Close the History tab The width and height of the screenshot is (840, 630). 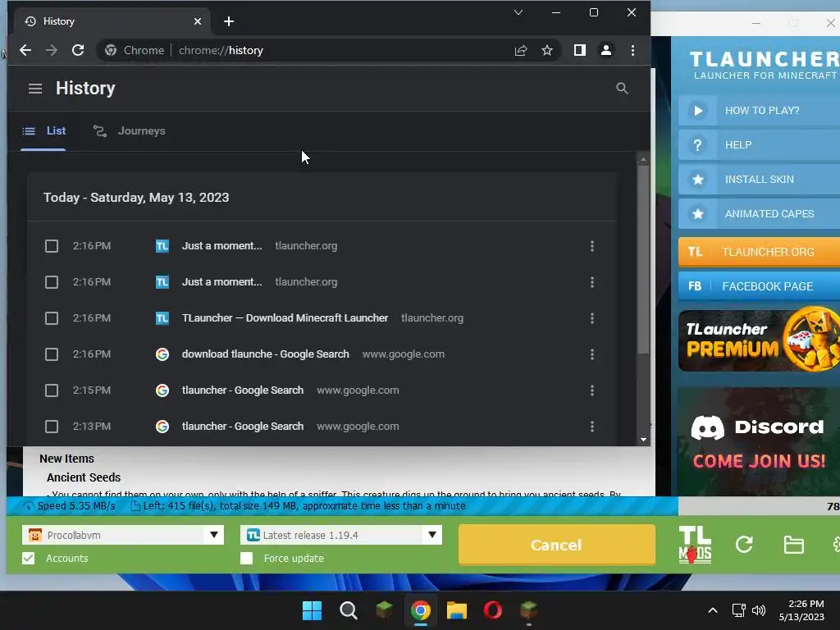tap(198, 21)
